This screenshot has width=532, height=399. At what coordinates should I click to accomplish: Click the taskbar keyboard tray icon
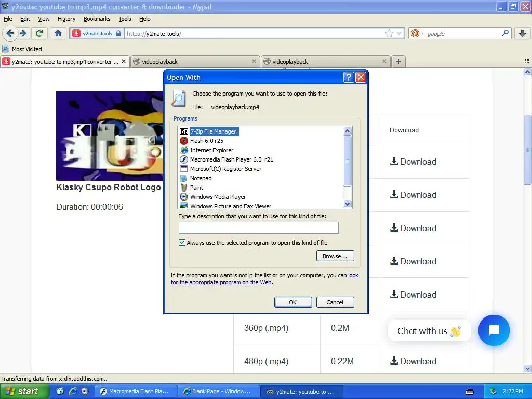(x=470, y=392)
